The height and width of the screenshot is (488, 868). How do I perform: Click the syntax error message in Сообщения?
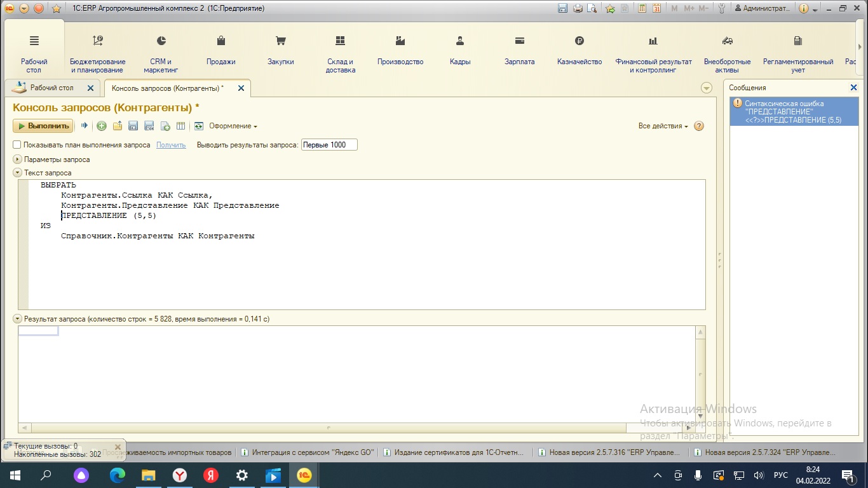coord(794,111)
